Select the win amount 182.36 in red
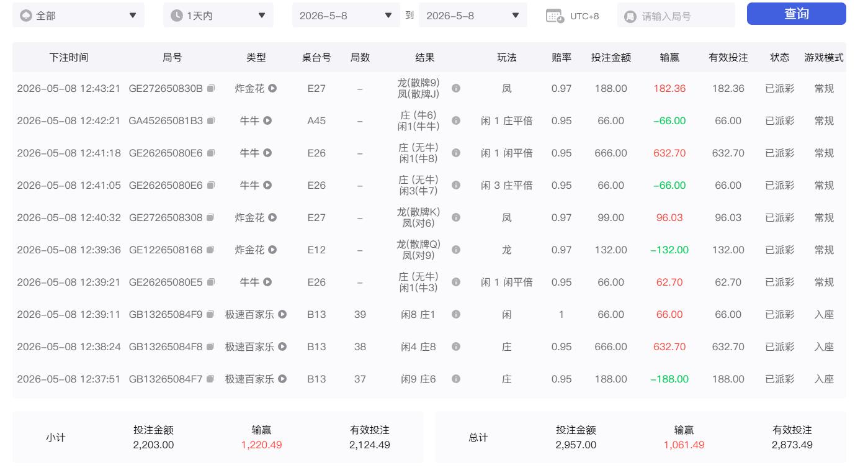 tap(669, 89)
